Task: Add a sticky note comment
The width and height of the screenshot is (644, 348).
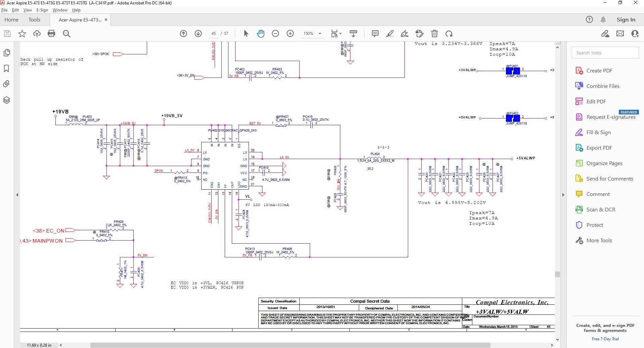Action: [375, 34]
